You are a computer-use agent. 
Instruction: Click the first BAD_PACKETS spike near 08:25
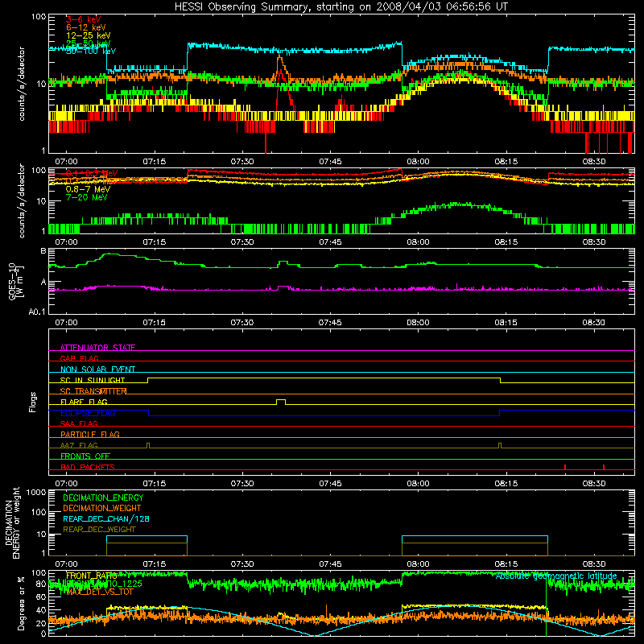(565, 467)
